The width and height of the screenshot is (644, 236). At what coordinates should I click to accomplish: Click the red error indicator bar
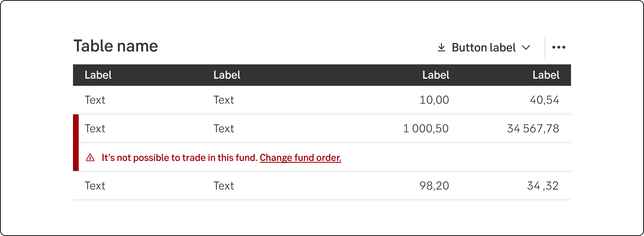click(x=76, y=143)
